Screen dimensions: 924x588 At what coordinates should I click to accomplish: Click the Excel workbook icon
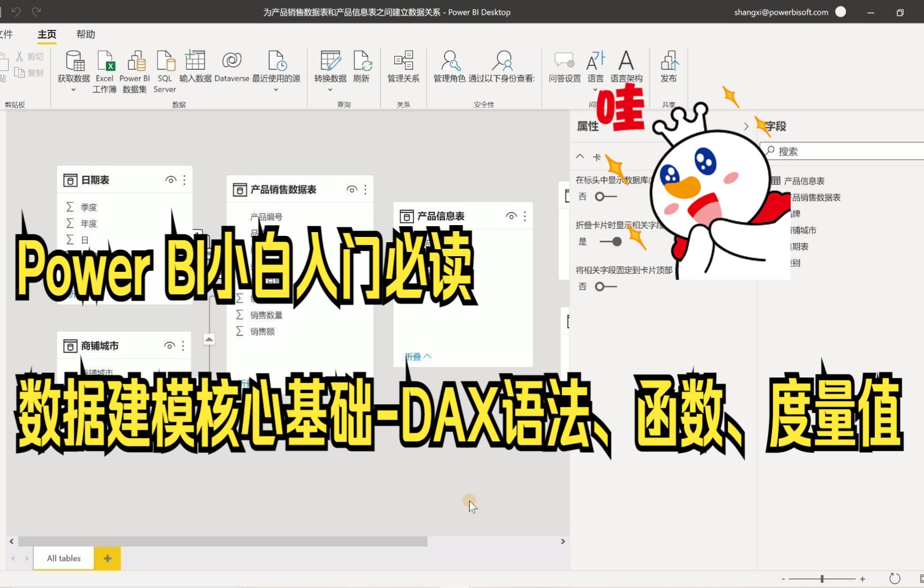pyautogui.click(x=106, y=61)
